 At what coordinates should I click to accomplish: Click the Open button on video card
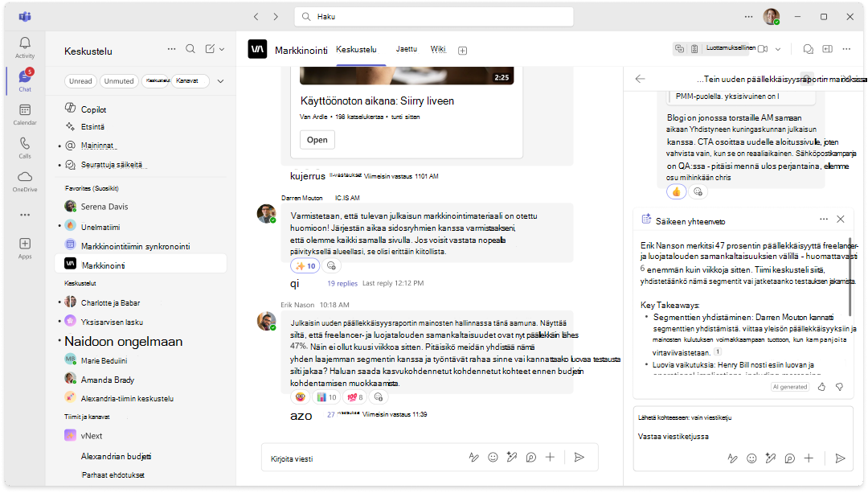click(x=317, y=140)
